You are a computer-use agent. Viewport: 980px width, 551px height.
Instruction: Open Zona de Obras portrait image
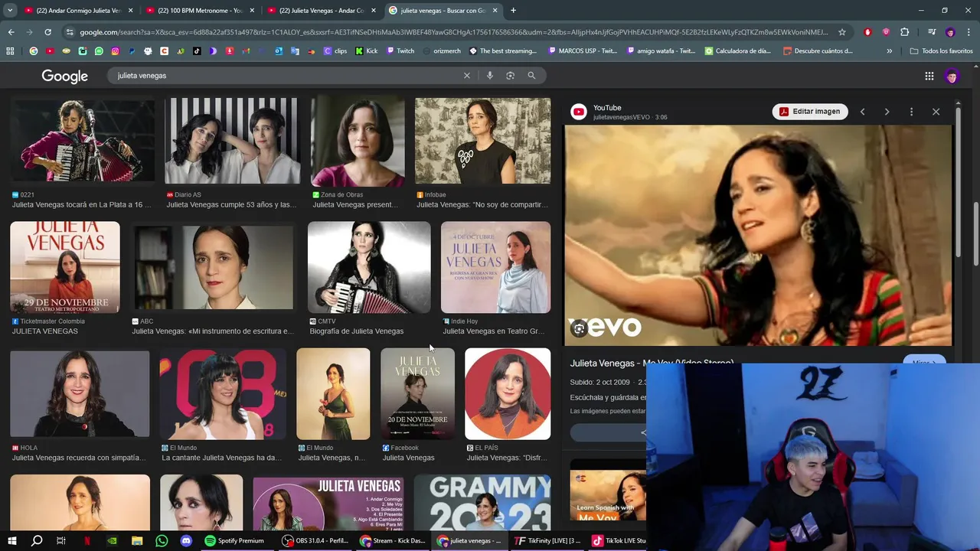(358, 141)
